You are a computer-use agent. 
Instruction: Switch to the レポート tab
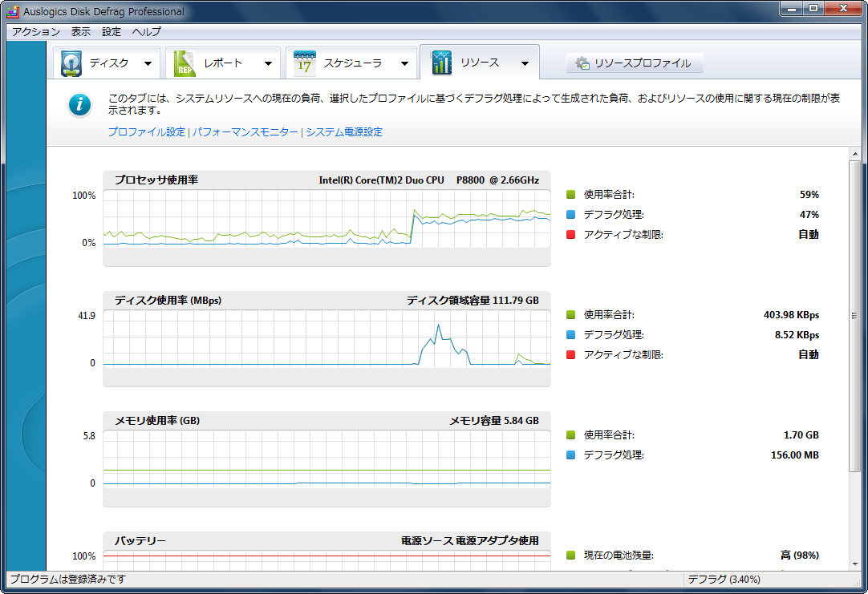(x=223, y=63)
